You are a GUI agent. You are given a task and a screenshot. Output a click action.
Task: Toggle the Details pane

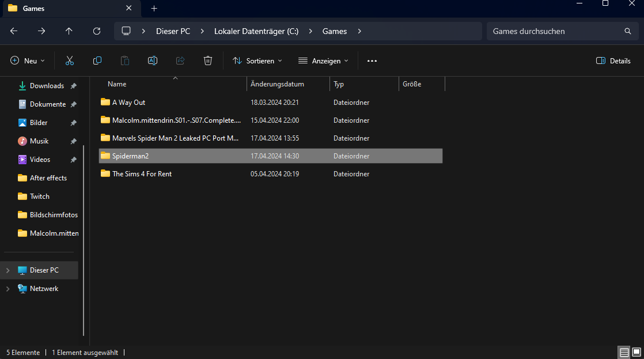[613, 61]
